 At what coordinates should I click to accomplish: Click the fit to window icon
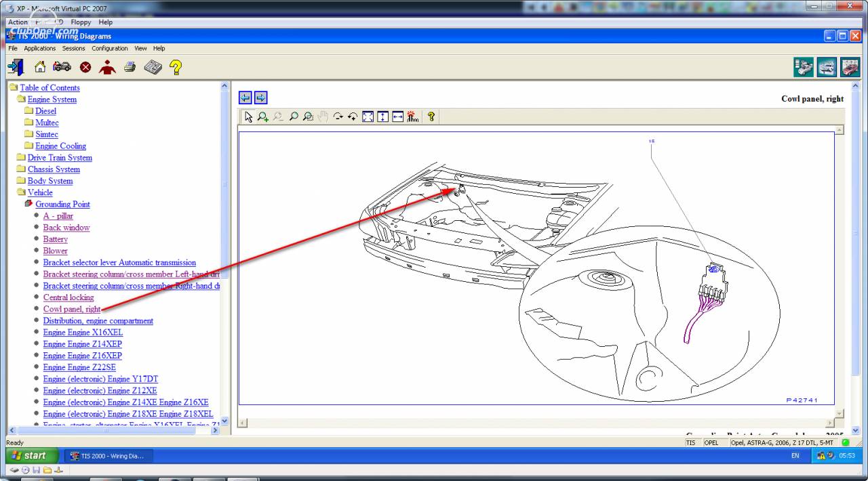point(368,117)
